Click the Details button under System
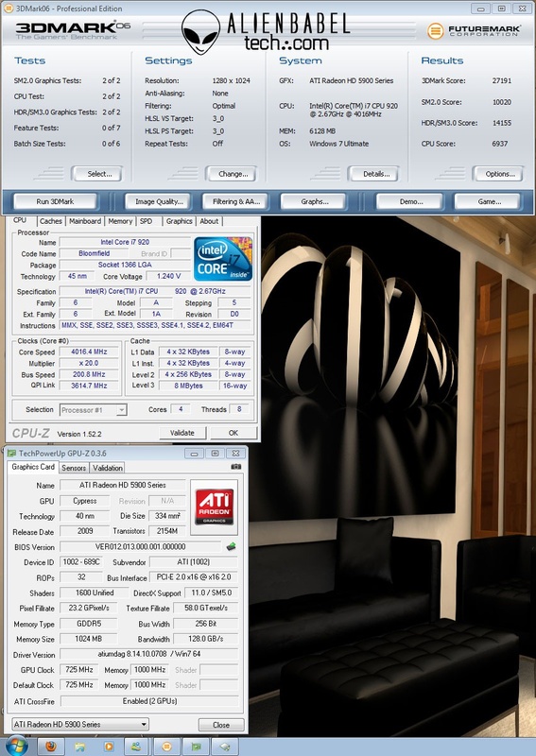Image resolution: width=536 pixels, height=756 pixels. [375, 174]
